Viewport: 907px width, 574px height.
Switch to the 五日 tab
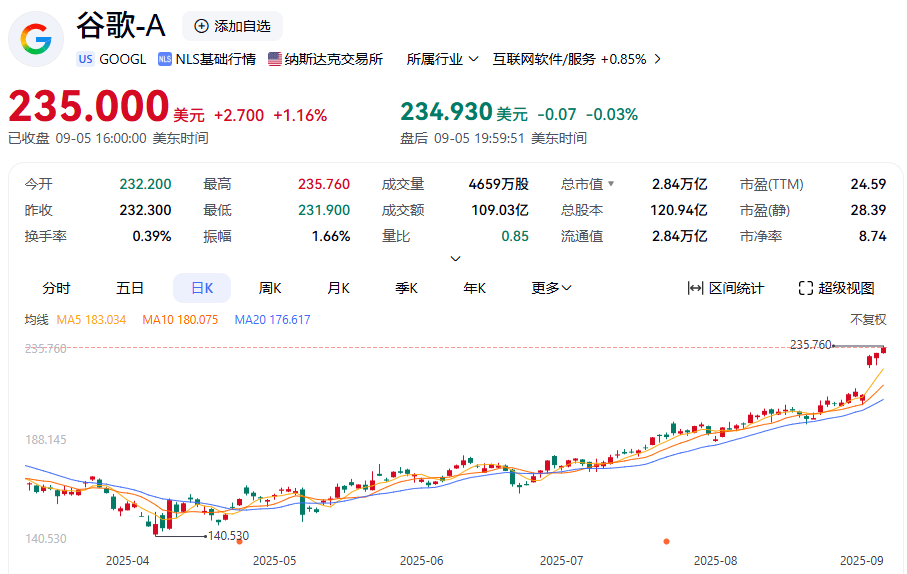point(130,288)
